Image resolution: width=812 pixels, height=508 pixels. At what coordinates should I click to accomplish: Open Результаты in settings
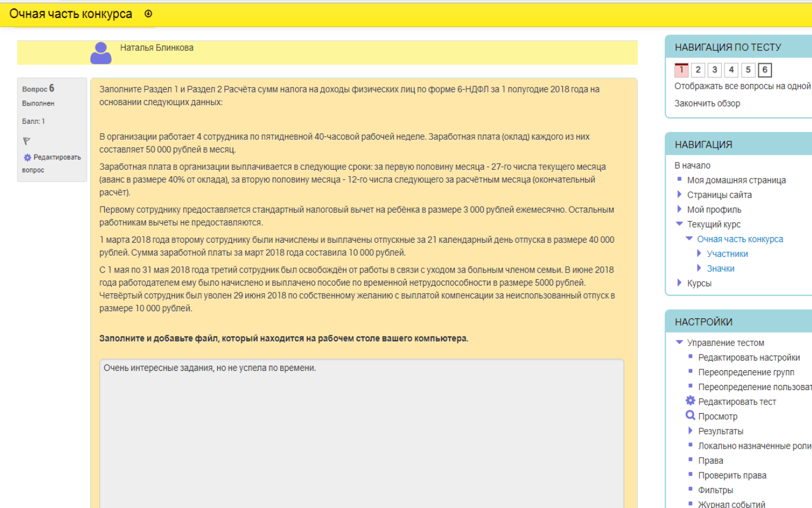coord(721,431)
